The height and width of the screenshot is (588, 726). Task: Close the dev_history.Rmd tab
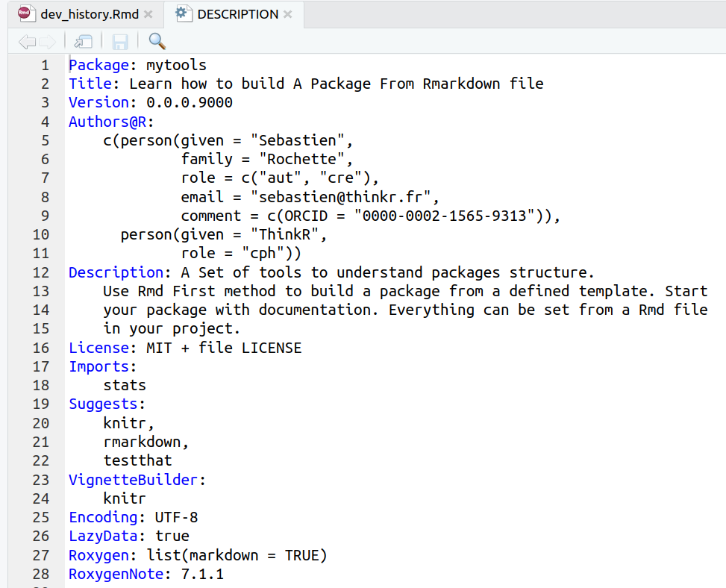[x=148, y=14]
